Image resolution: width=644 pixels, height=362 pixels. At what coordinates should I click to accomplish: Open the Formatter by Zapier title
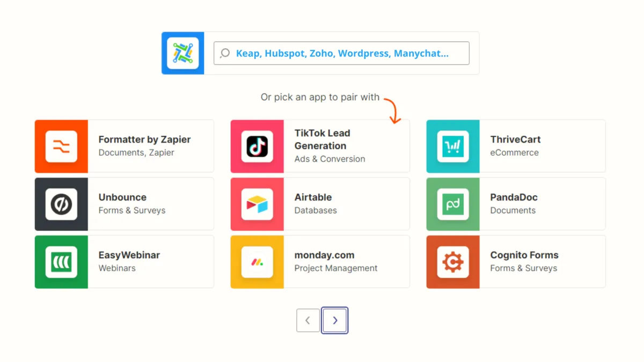tap(144, 139)
